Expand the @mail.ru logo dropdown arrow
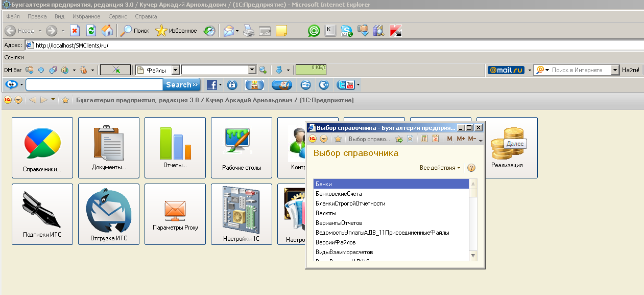Image resolution: width=644 pixels, height=295 pixels. tap(530, 70)
